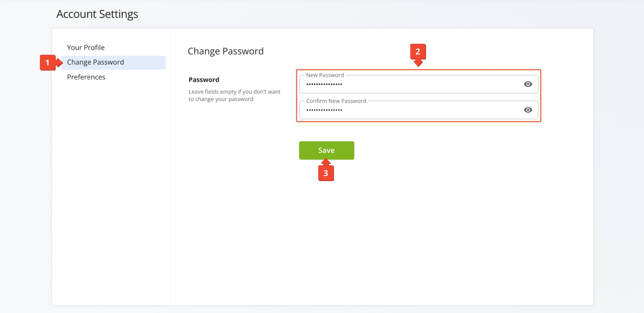The width and height of the screenshot is (644, 313).
Task: Click the Confirm New Password floating label
Action: [x=336, y=101]
